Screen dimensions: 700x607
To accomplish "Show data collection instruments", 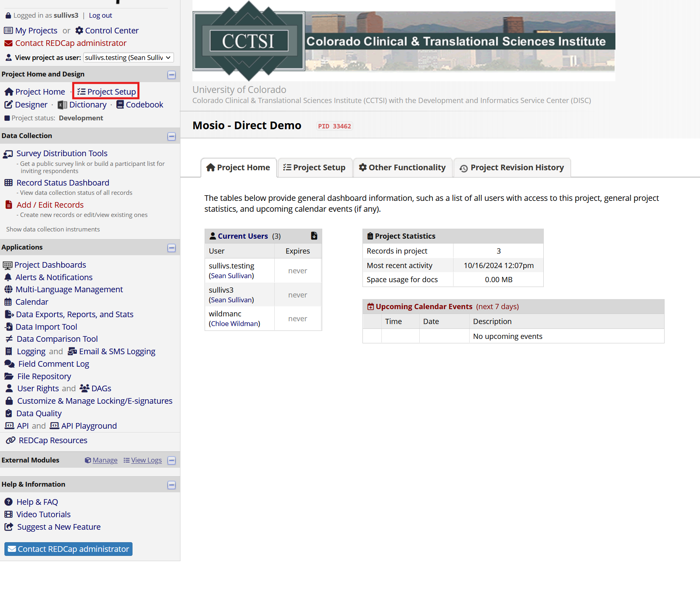I will pos(53,229).
